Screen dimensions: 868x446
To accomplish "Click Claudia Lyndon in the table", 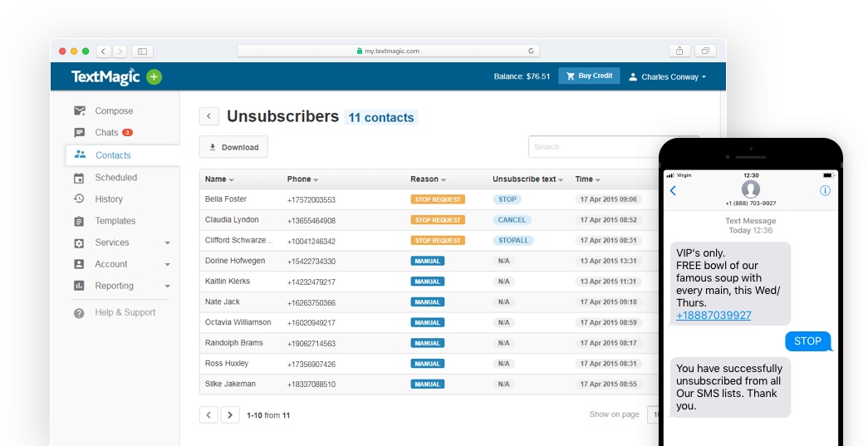I will coord(232,220).
